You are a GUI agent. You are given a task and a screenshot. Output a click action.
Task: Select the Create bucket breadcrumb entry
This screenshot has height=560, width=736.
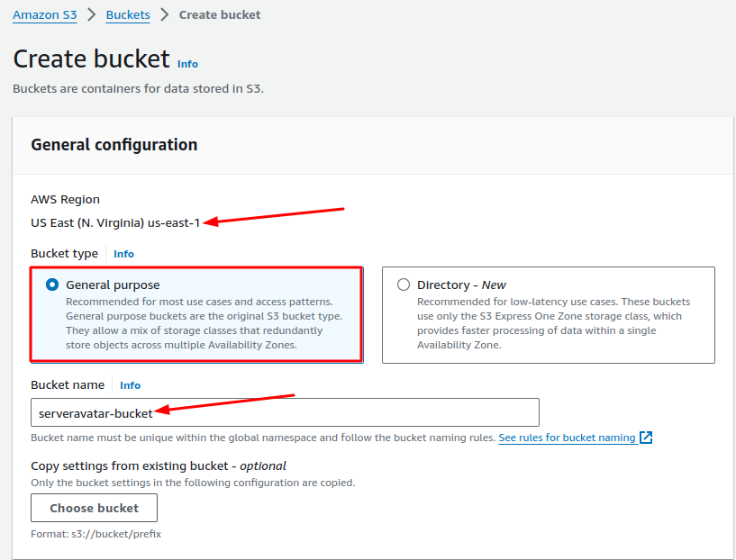point(220,14)
